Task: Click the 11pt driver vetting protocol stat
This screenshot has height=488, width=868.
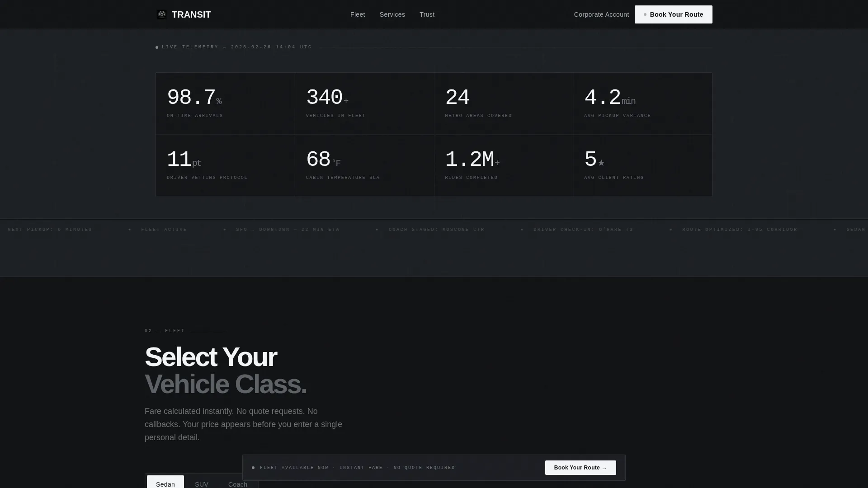Action: [226, 166]
